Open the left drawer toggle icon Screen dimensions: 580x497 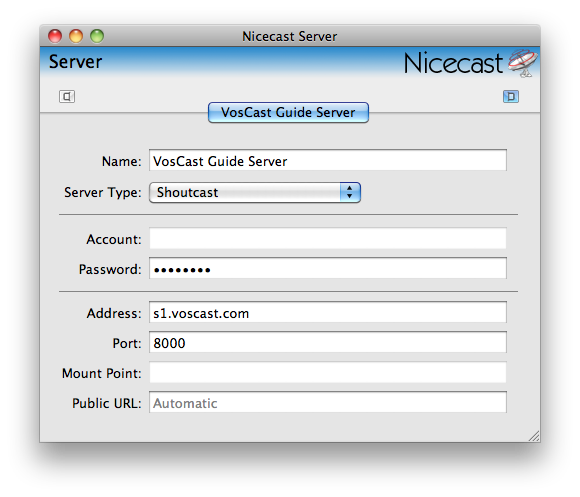67,97
